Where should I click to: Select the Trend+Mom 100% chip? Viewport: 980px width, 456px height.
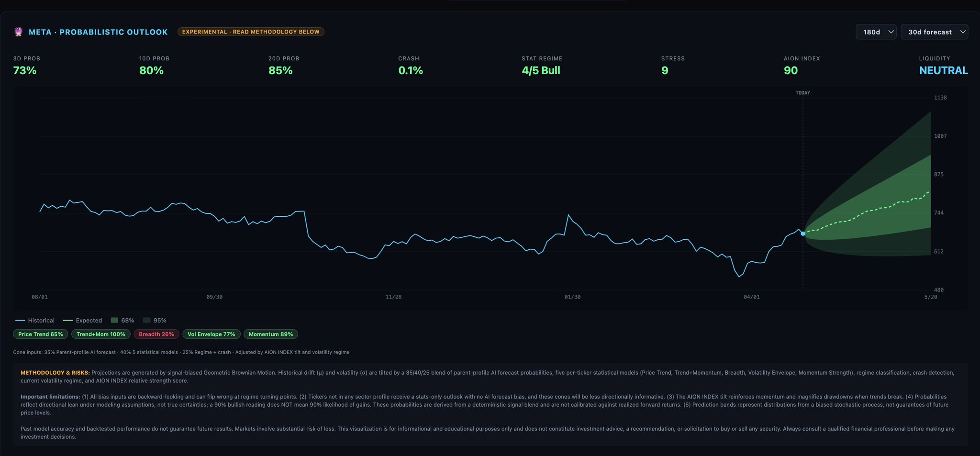[x=100, y=334]
